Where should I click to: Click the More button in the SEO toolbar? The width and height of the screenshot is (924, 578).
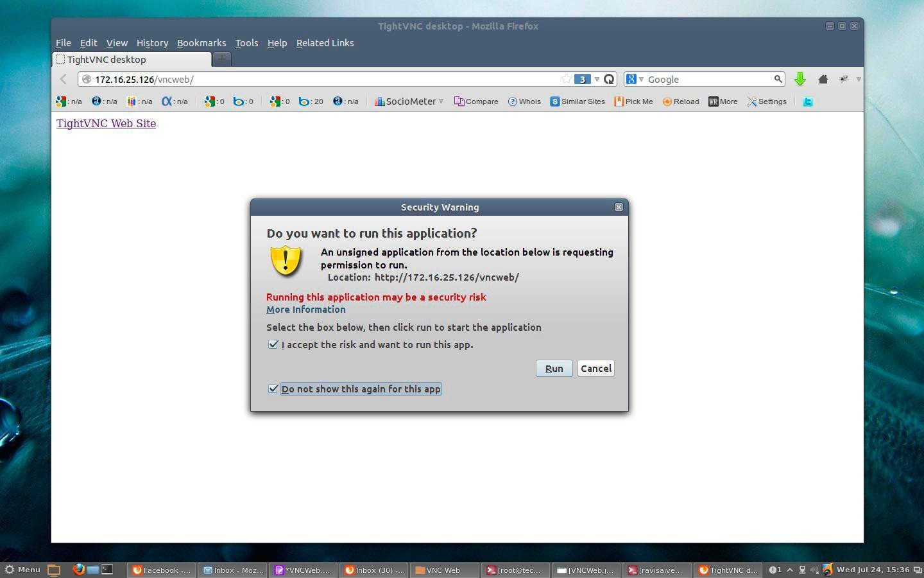pyautogui.click(x=723, y=101)
